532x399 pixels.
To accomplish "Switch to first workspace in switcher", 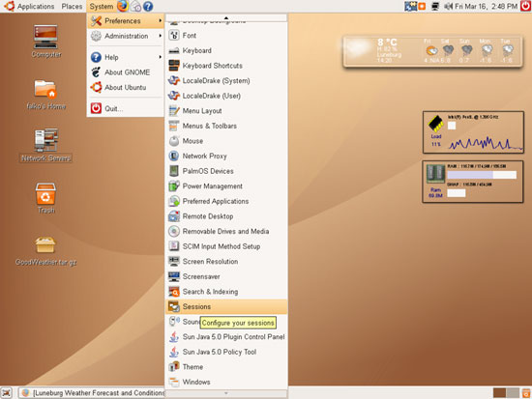I will (499, 393).
